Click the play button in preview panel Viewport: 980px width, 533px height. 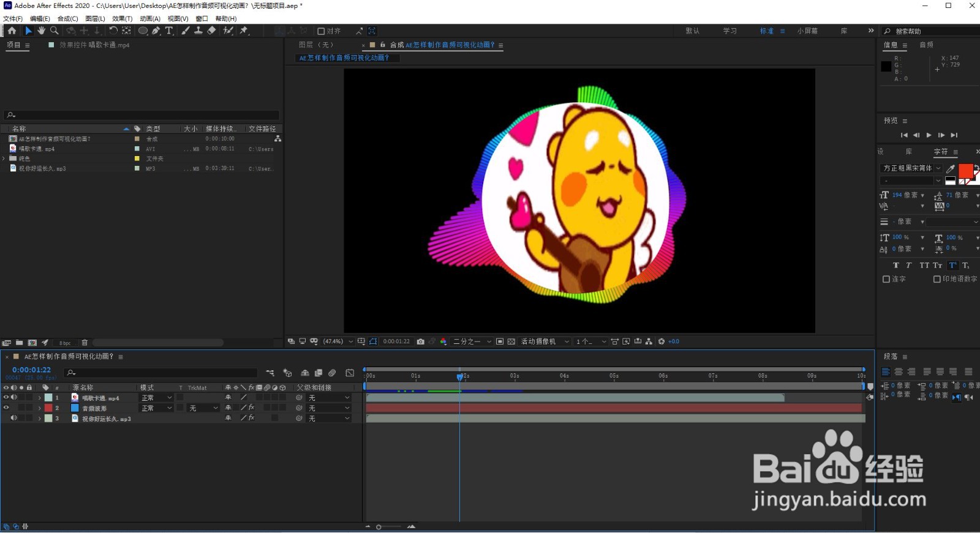(929, 135)
